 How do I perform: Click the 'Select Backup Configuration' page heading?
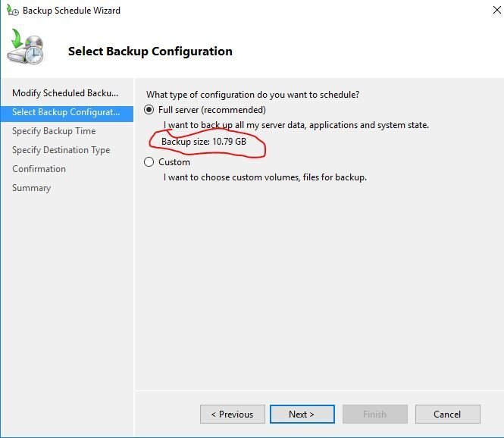(x=150, y=51)
